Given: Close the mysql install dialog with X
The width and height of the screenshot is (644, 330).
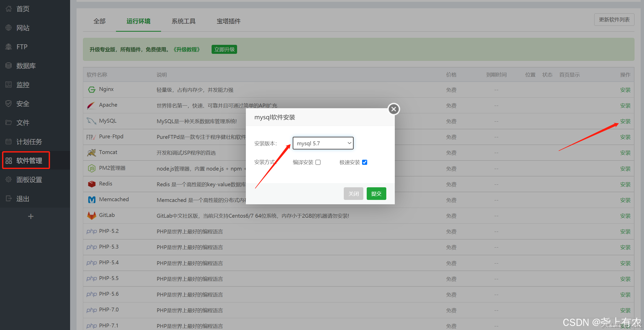Looking at the screenshot, I should point(394,109).
